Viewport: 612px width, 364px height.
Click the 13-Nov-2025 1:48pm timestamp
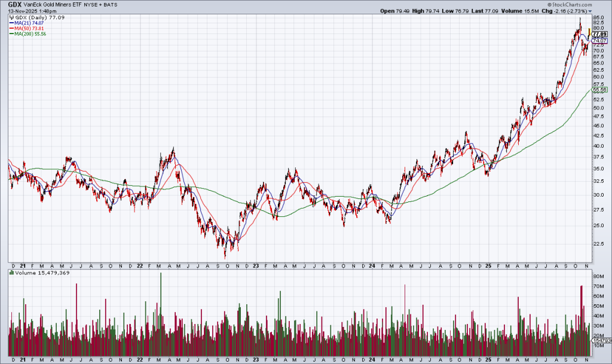click(29, 11)
